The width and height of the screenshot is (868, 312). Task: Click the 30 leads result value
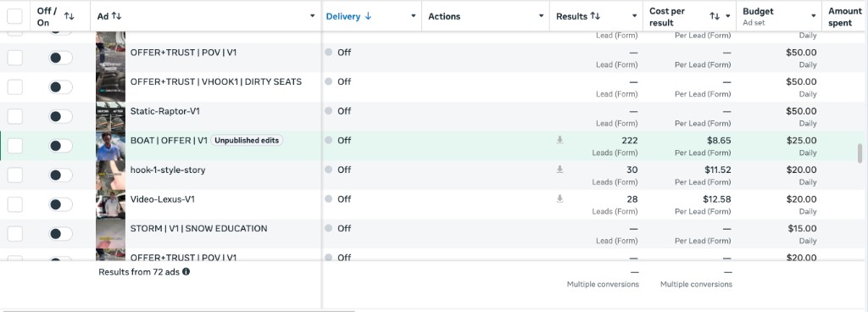tap(632, 170)
